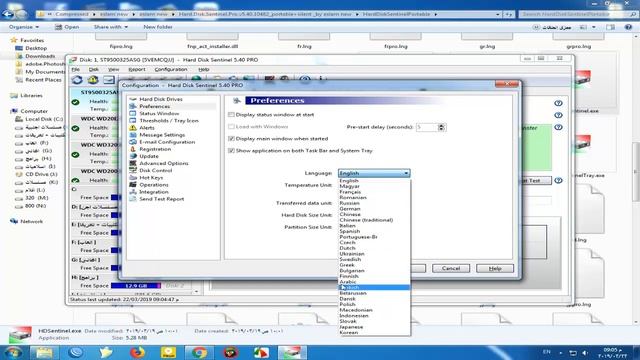Image resolution: width=640 pixels, height=360 pixels.
Task: Open Google Chrome from the taskbar
Action: tap(199, 352)
